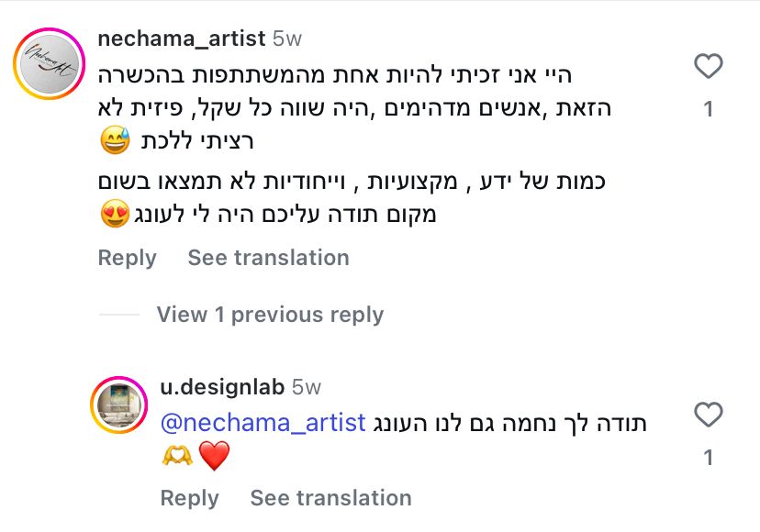Image resolution: width=760 pixels, height=532 pixels.
Task: Click the 5w timestamp beside nechama_artist
Action: [287, 39]
